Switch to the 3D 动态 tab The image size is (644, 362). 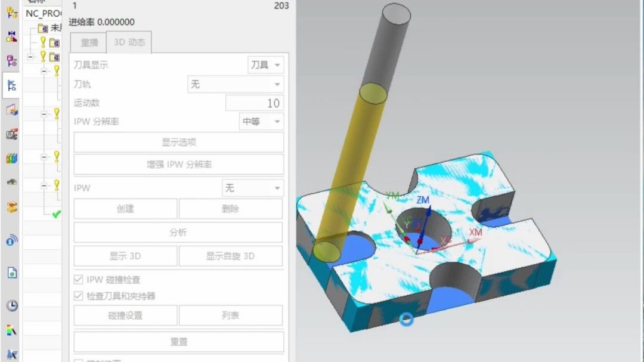[129, 42]
